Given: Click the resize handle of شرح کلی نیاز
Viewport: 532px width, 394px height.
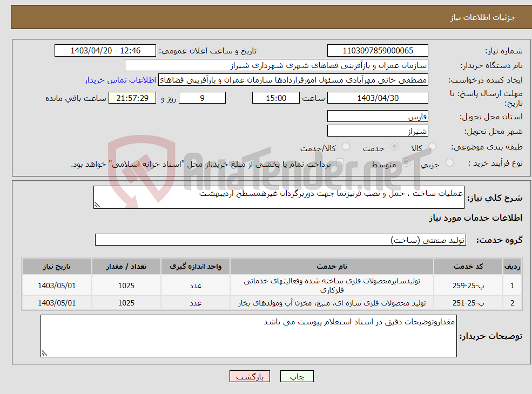Looking at the screenshot, I should click(97, 205).
